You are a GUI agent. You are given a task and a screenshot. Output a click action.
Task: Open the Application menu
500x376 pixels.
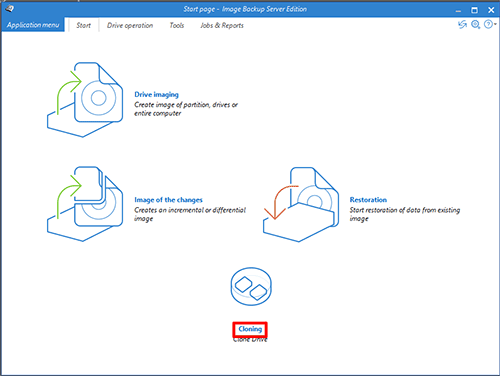click(33, 25)
